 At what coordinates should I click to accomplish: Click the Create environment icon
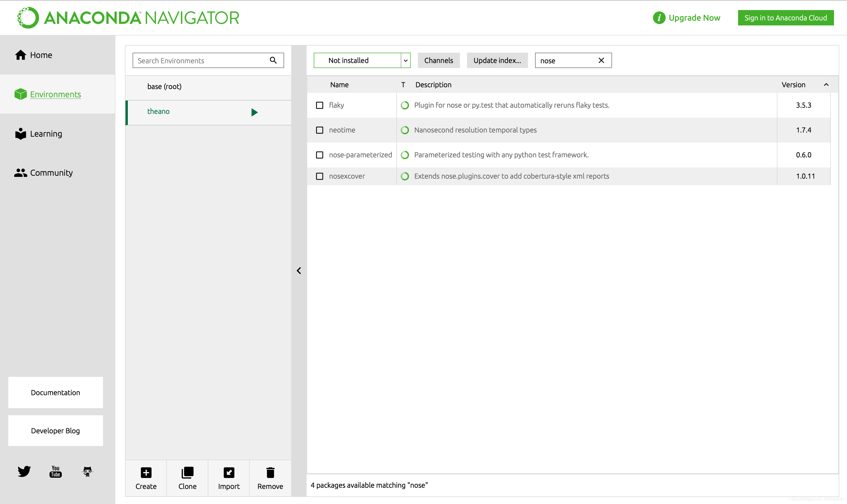(x=146, y=472)
